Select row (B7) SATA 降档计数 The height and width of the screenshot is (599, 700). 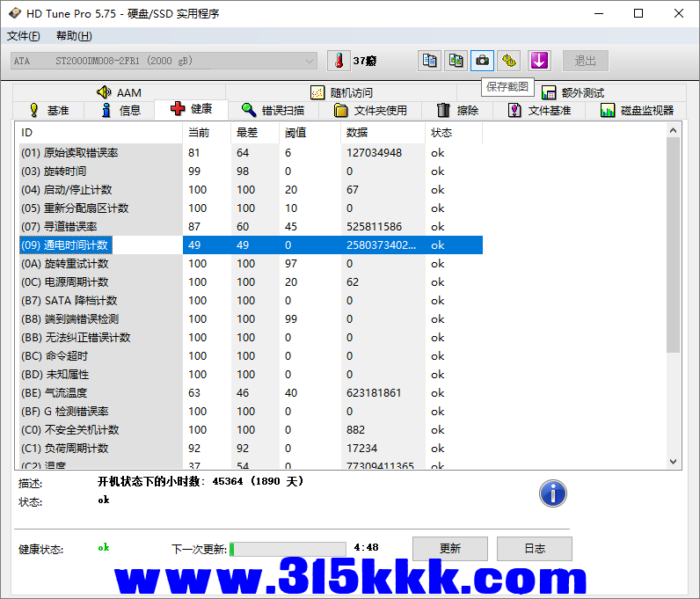click(x=251, y=301)
